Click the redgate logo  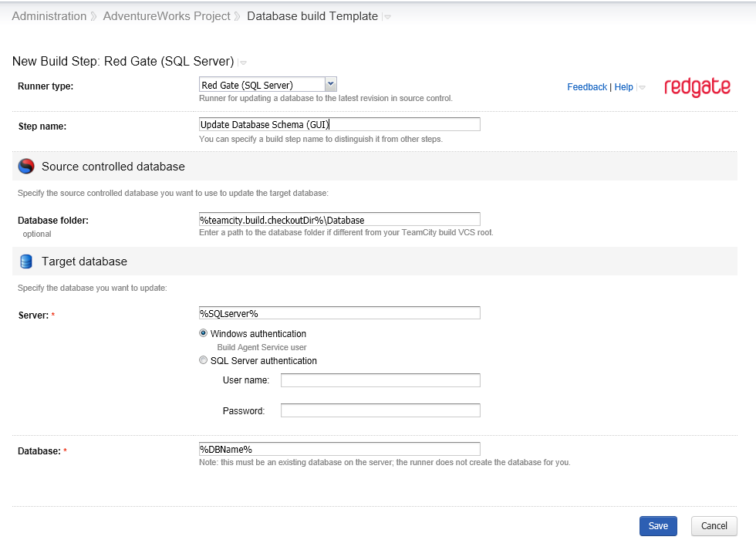point(697,86)
